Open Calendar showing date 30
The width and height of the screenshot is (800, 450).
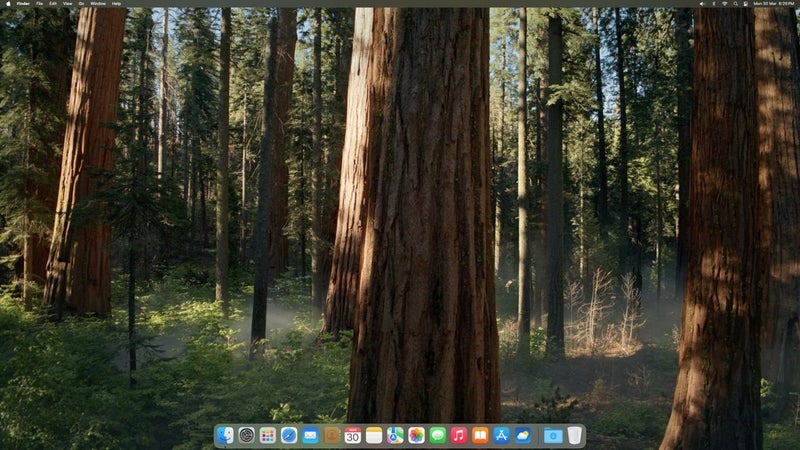pyautogui.click(x=353, y=435)
